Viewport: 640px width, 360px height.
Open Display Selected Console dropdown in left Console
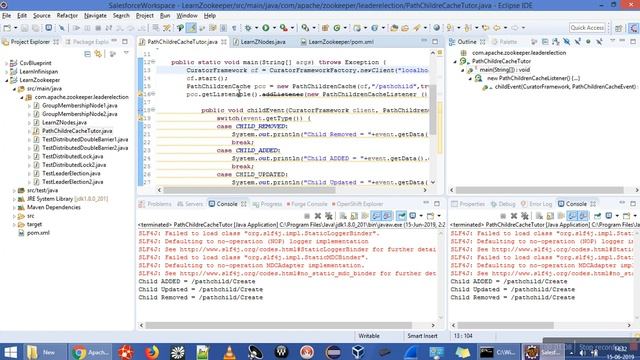coord(421,216)
